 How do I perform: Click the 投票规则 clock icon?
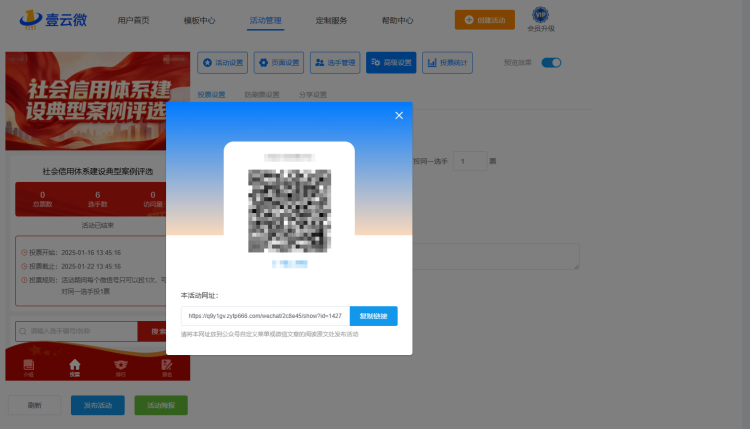pyautogui.click(x=24, y=280)
